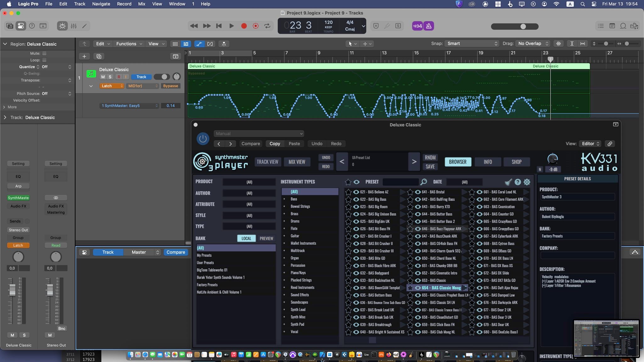Open the Mixer from control bar
644x362 pixels.
pyautogui.click(x=74, y=26)
